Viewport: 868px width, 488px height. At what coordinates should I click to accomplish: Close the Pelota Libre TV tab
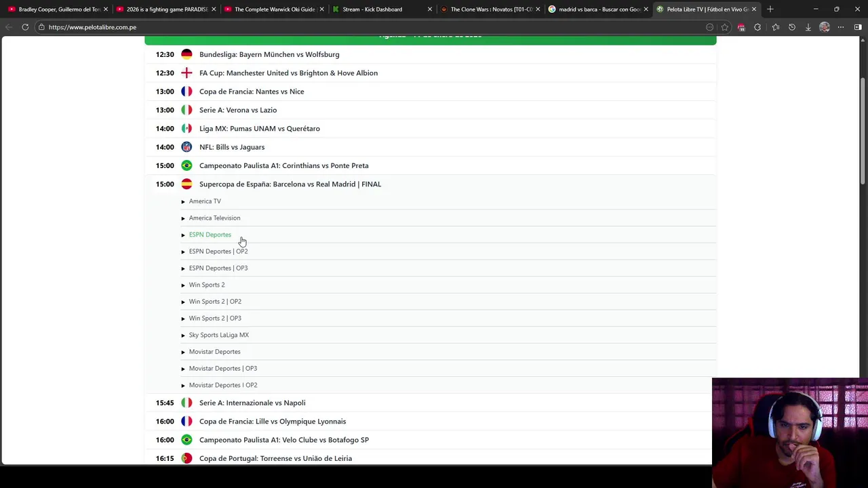click(x=753, y=9)
